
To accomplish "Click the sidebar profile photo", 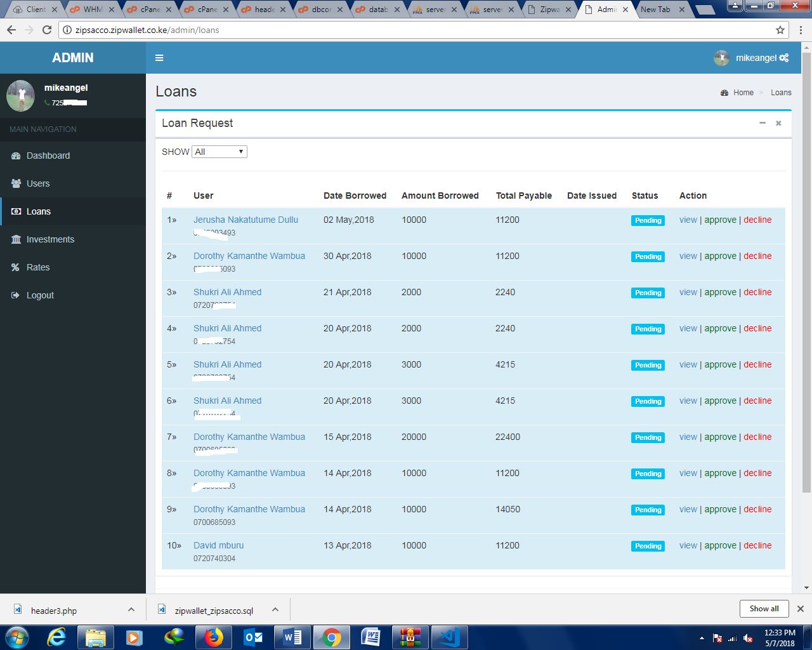I will (20, 96).
